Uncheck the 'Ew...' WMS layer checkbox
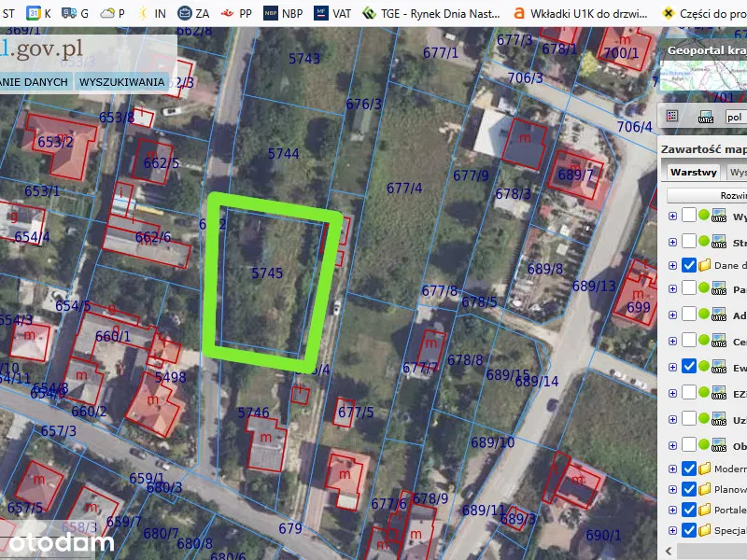 (x=689, y=367)
